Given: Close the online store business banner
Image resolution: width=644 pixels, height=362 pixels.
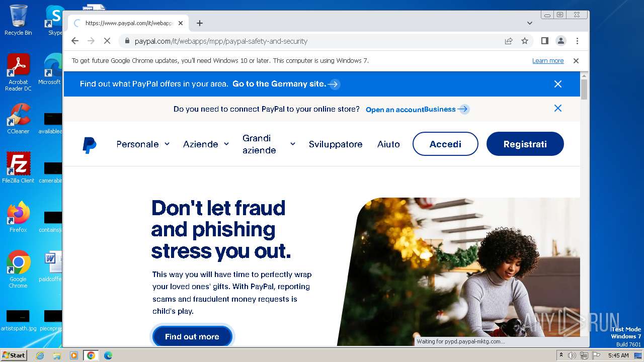Looking at the screenshot, I should click(558, 108).
